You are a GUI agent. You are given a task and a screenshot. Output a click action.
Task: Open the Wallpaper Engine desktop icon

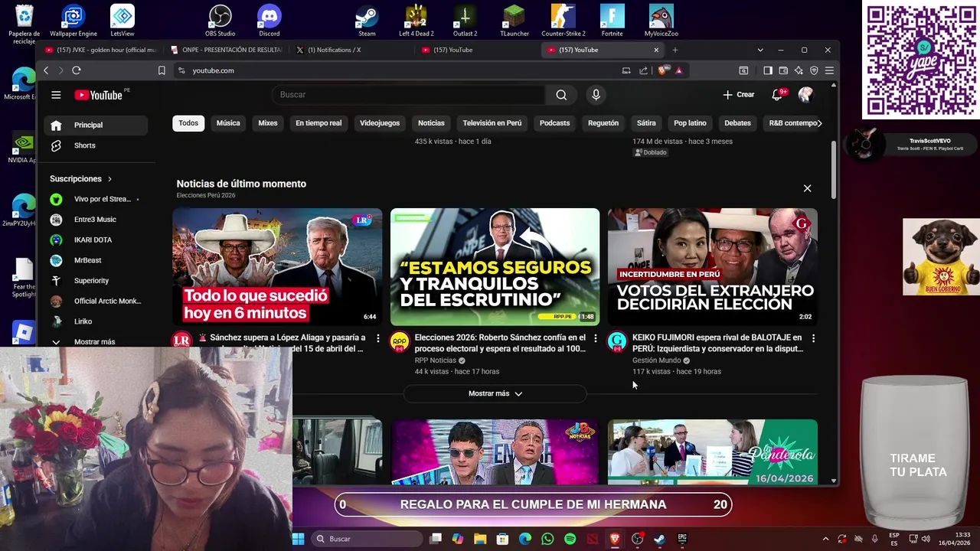73,20
